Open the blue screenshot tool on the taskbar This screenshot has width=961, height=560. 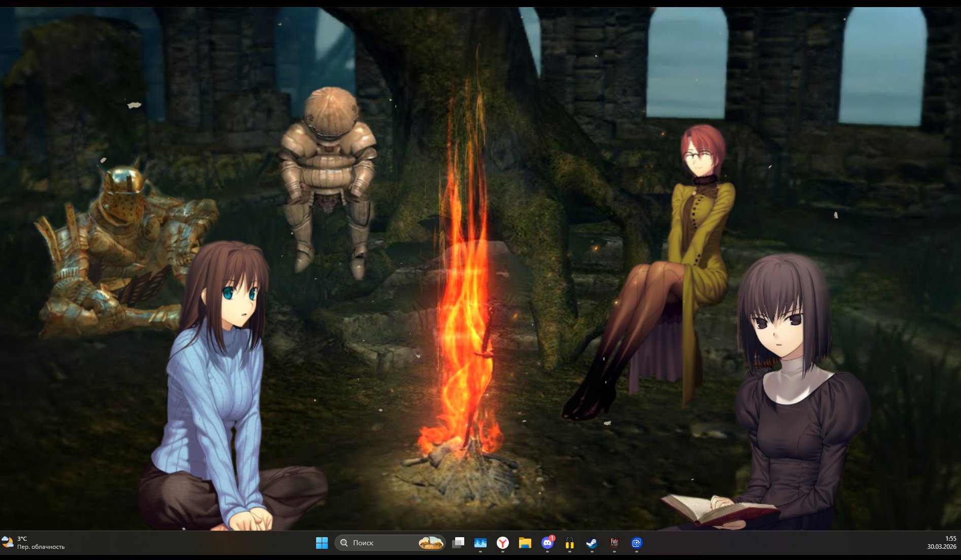[637, 543]
